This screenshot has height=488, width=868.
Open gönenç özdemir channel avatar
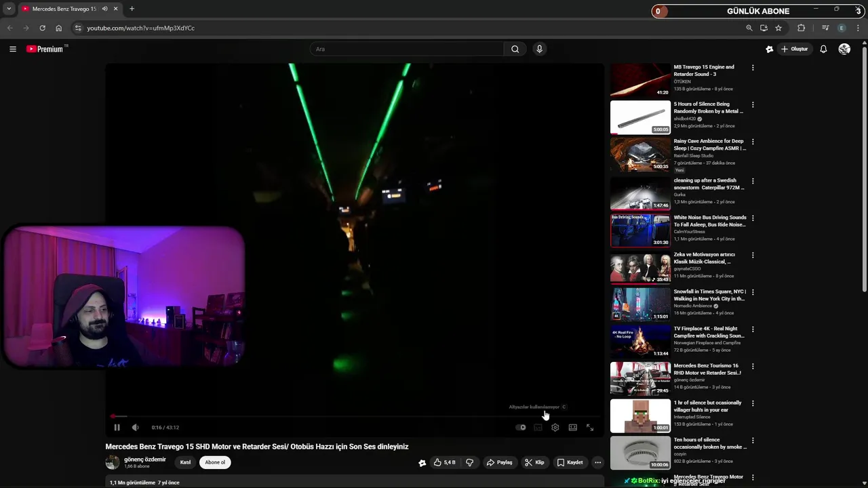(113, 462)
